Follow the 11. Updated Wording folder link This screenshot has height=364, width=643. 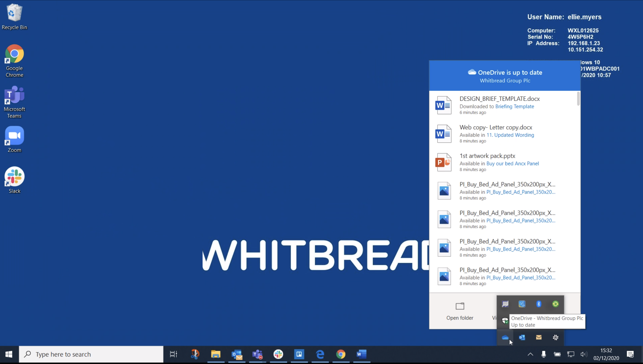click(x=510, y=135)
